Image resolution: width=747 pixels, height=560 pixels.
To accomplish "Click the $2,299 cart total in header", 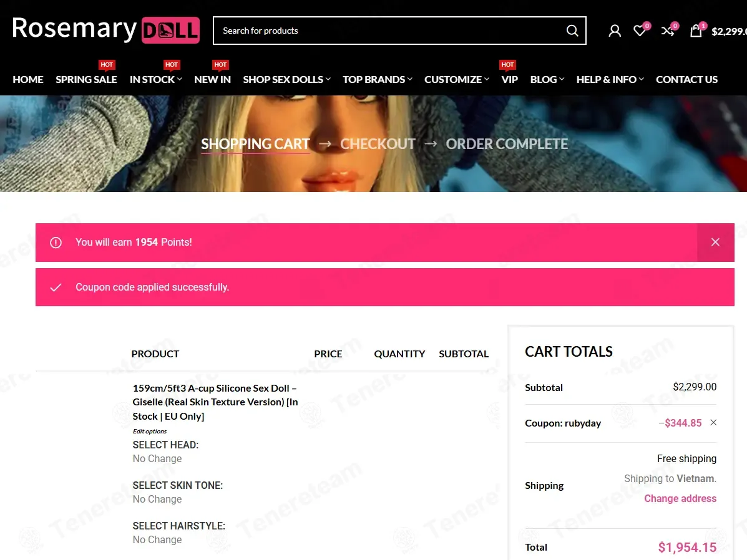I will (729, 31).
